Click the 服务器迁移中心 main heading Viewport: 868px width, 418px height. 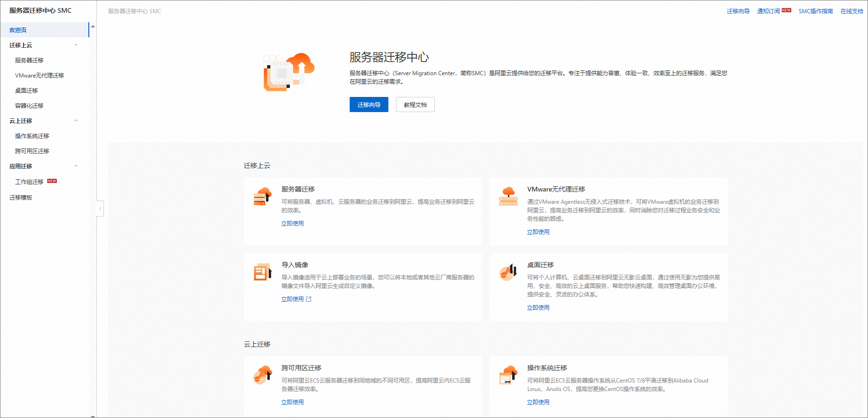tap(389, 57)
